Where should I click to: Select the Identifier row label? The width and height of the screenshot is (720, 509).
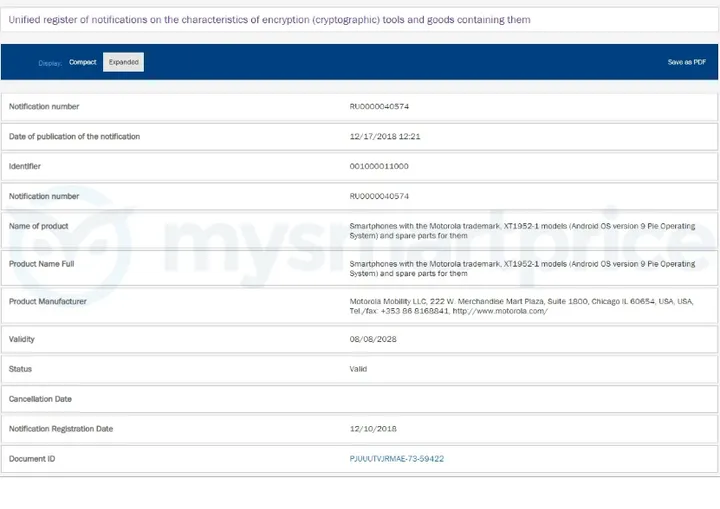[x=25, y=166]
